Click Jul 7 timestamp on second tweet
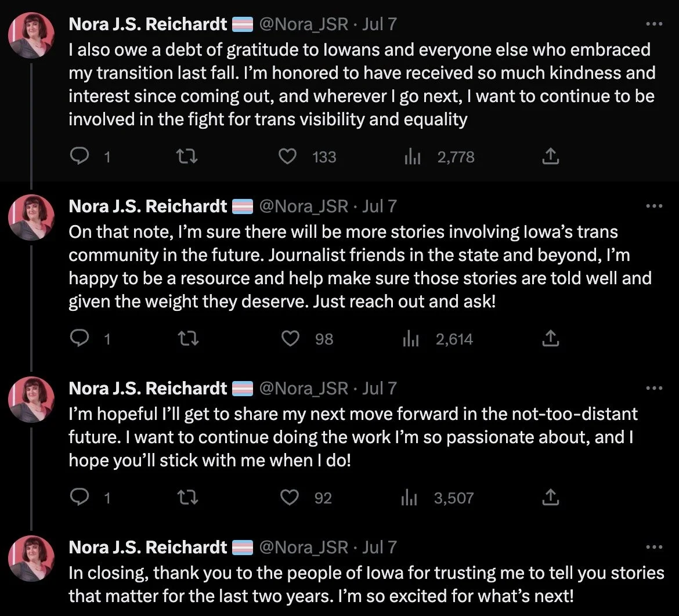 [380, 206]
